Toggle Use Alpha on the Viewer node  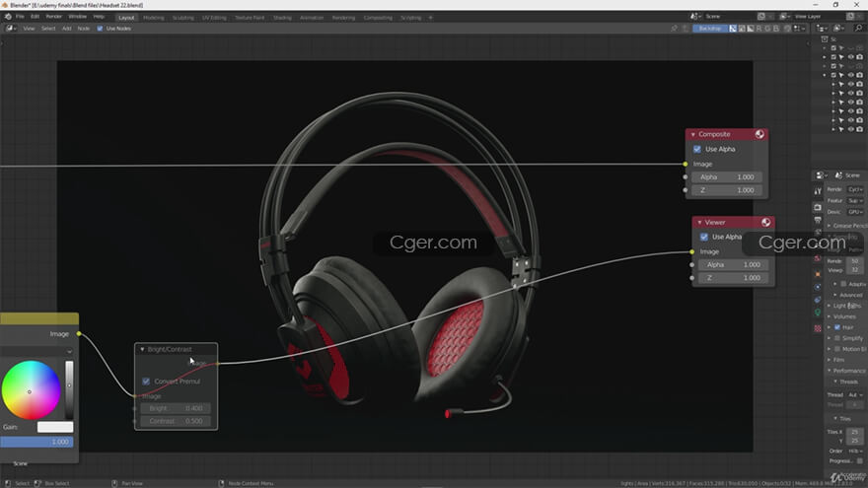coord(703,237)
